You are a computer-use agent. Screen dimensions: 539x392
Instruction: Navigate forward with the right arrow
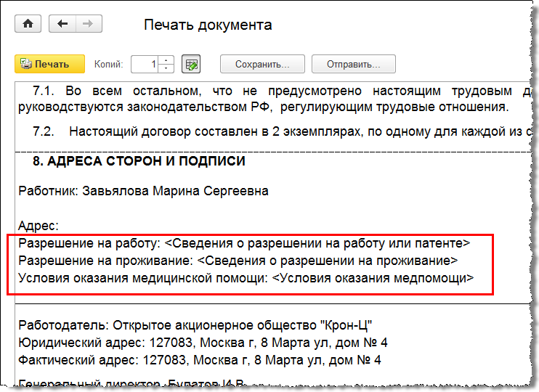click(x=89, y=24)
